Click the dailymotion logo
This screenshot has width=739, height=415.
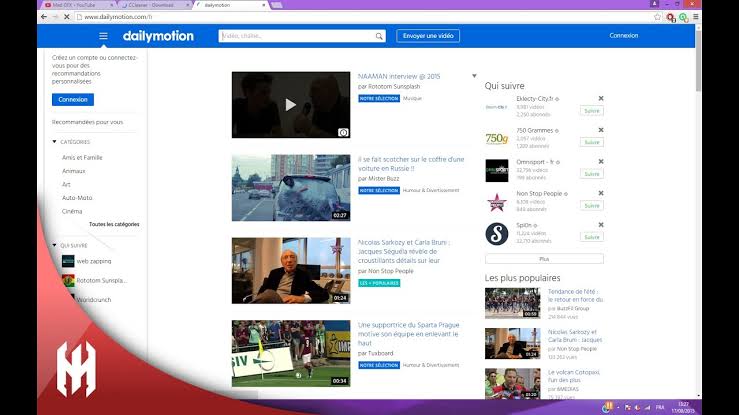158,36
